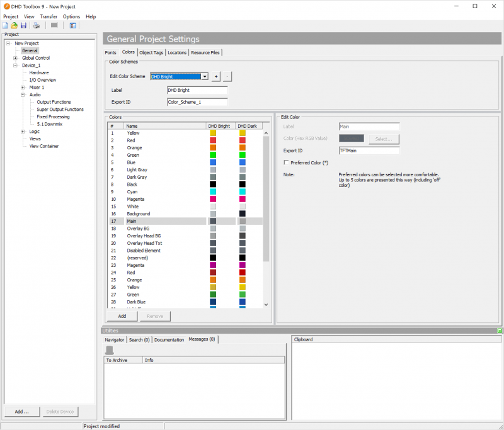Screen dimensions: 504x430
Task: Click the DHD Bright swatch for Cyan
Action: pyautogui.click(x=213, y=192)
